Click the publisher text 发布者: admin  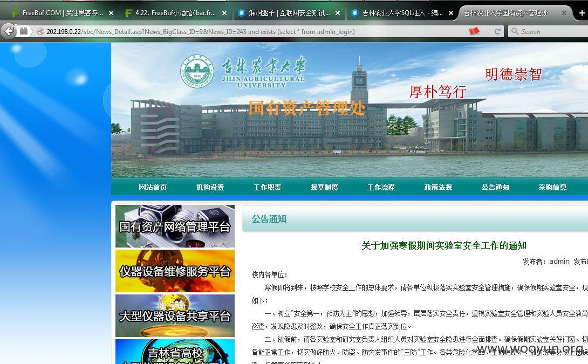click(x=546, y=262)
